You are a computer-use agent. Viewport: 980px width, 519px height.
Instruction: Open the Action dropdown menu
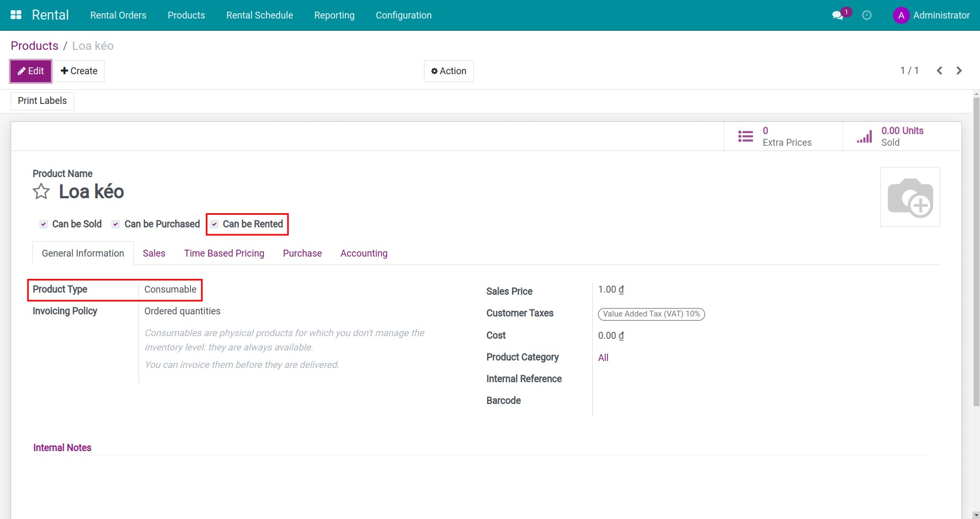click(x=448, y=71)
